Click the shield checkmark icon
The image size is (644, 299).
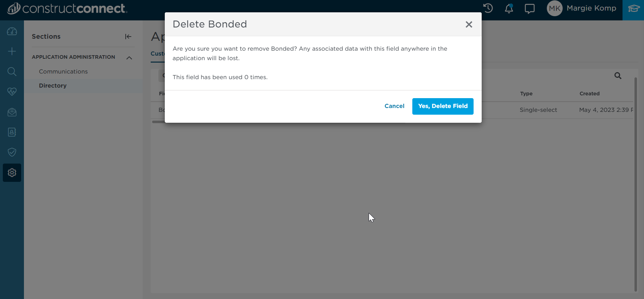point(12,152)
